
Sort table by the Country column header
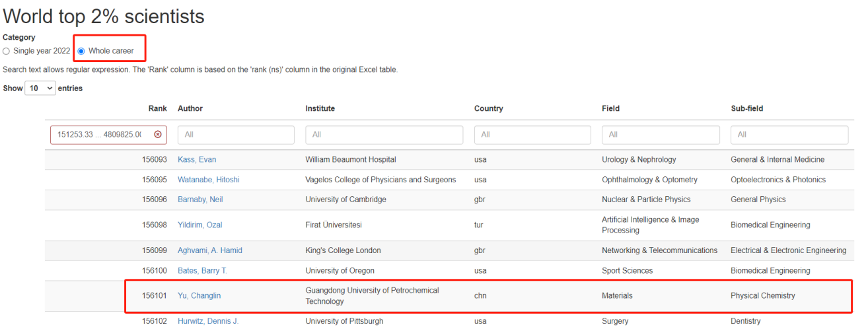click(488, 108)
